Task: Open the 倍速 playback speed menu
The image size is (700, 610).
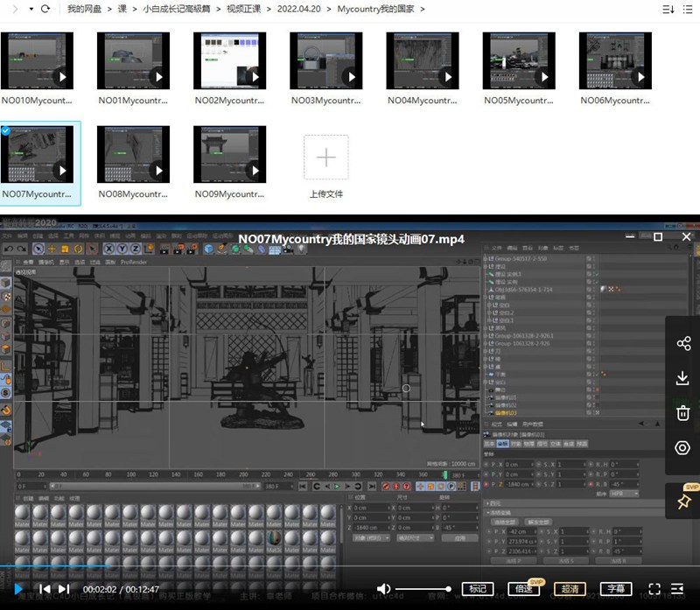Action: click(523, 589)
